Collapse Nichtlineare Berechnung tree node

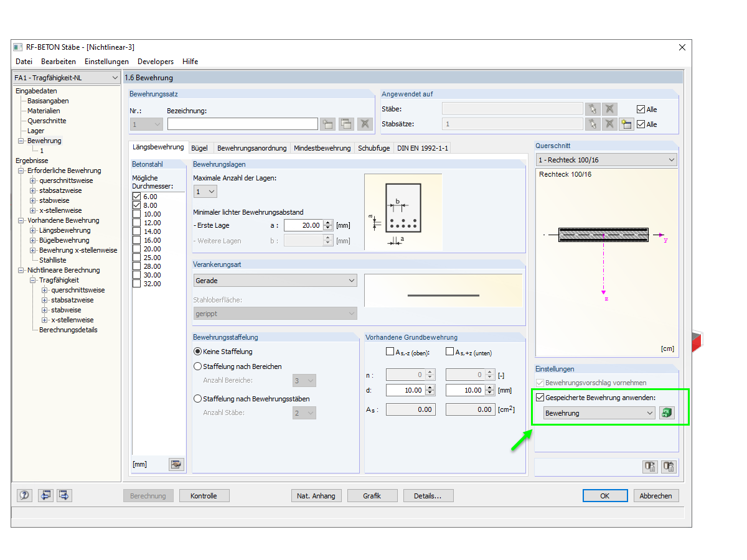pyautogui.click(x=21, y=271)
